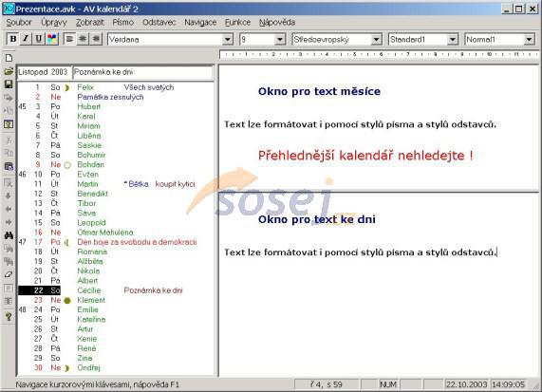Open the Nápověda menu
542x392 pixels.
point(277,23)
